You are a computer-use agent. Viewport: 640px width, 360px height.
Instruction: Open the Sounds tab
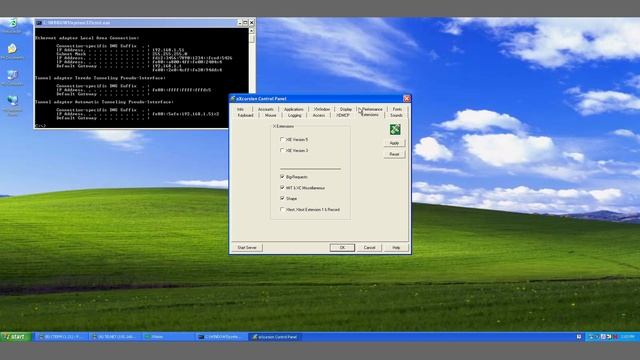point(396,116)
